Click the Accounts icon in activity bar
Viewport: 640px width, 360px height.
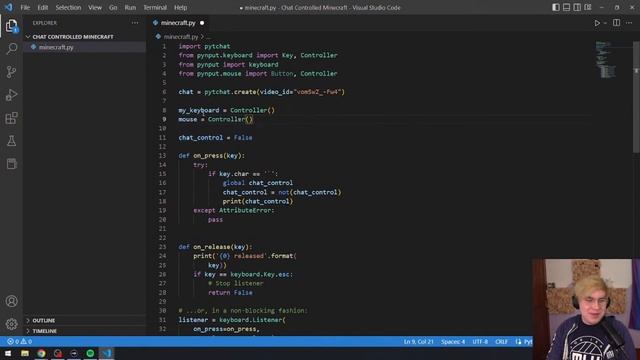click(x=11, y=301)
